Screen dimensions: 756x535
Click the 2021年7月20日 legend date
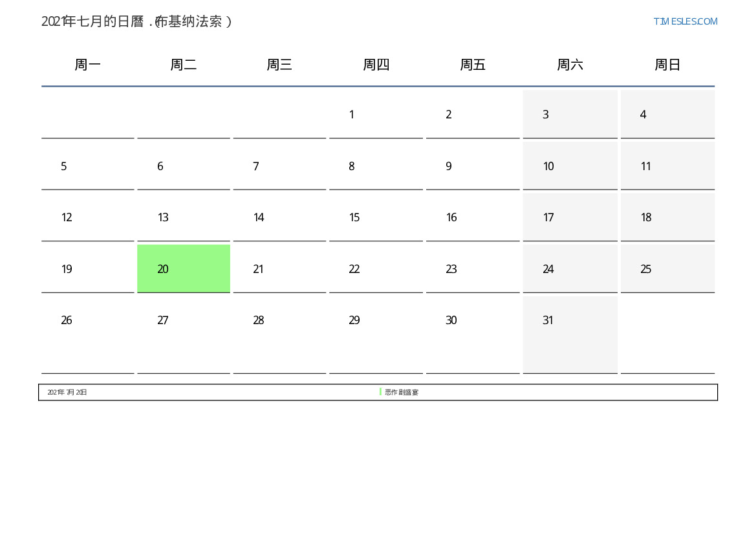(67, 392)
